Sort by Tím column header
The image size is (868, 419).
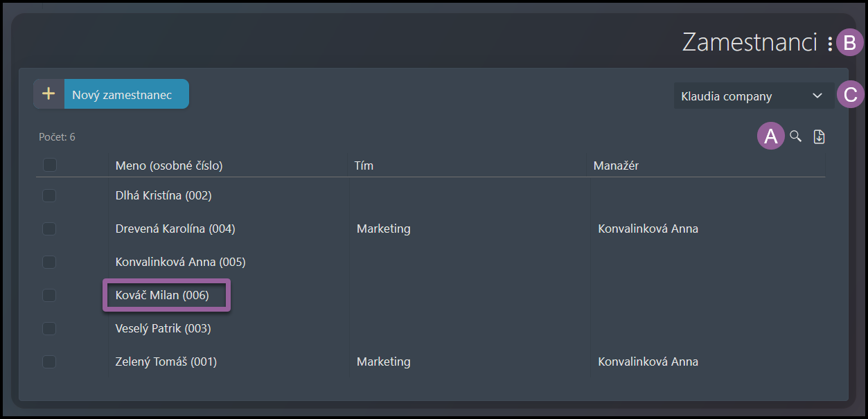364,166
